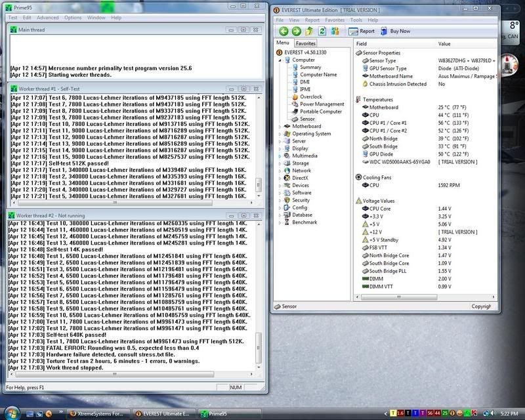Image resolution: width=525 pixels, height=420 pixels.
Task: Select the DIMM VTT voltage row
Action: point(425,286)
